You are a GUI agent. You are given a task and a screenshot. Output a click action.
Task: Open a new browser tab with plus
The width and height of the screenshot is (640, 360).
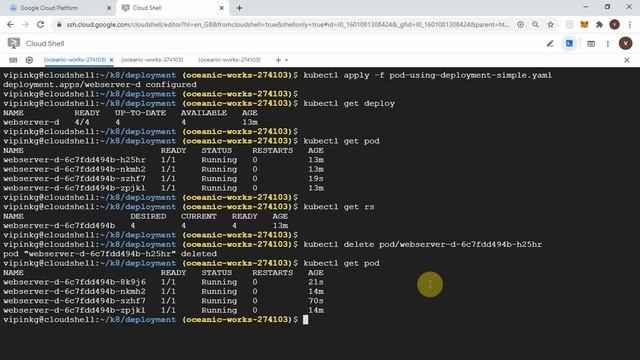click(240, 8)
